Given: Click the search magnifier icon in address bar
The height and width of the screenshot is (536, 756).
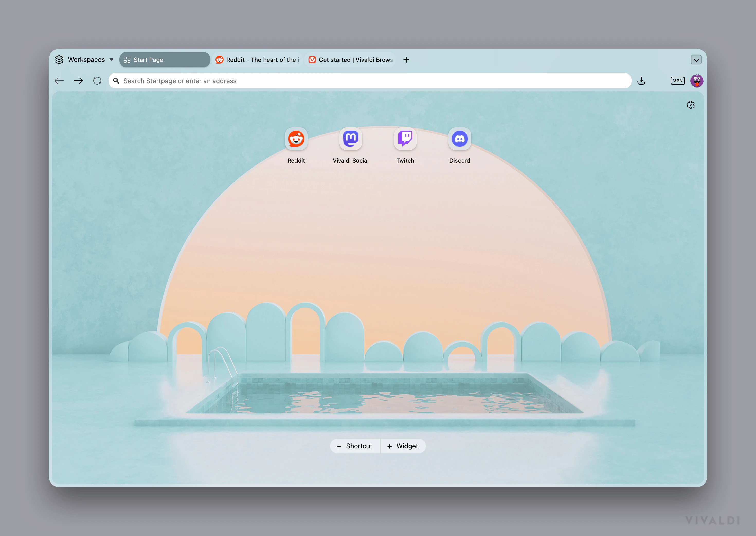Looking at the screenshot, I should pos(116,81).
